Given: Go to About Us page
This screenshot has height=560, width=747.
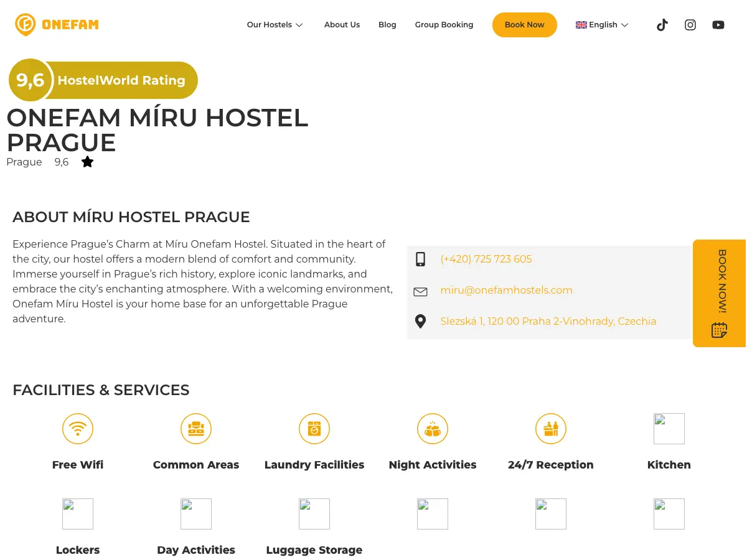Looking at the screenshot, I should pos(342,25).
